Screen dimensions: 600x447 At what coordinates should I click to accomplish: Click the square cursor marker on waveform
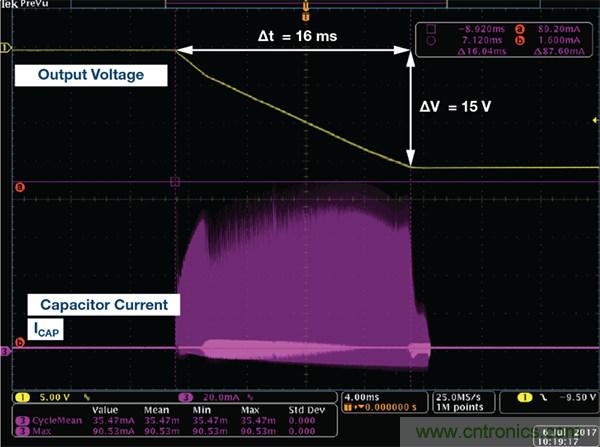coord(176,182)
